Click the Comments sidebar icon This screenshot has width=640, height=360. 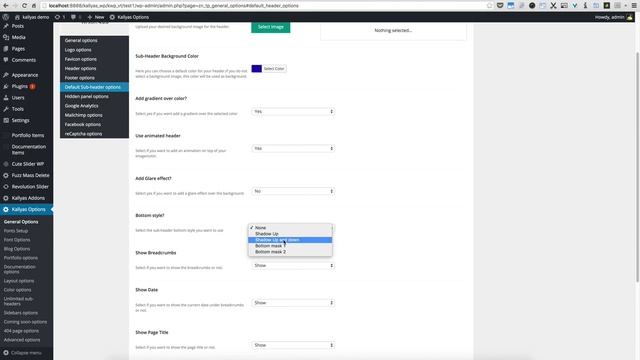6,60
